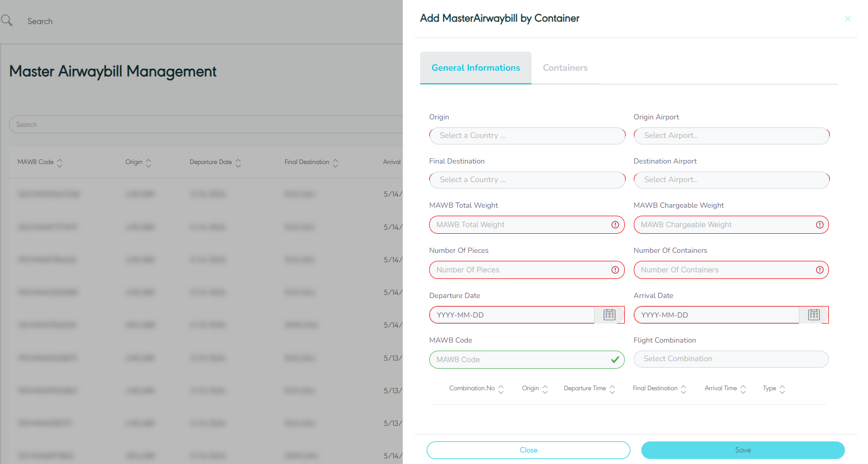Viewport: 868px width, 464px height.
Task: Expand the Final Destination country dropdown
Action: pyautogui.click(x=527, y=180)
